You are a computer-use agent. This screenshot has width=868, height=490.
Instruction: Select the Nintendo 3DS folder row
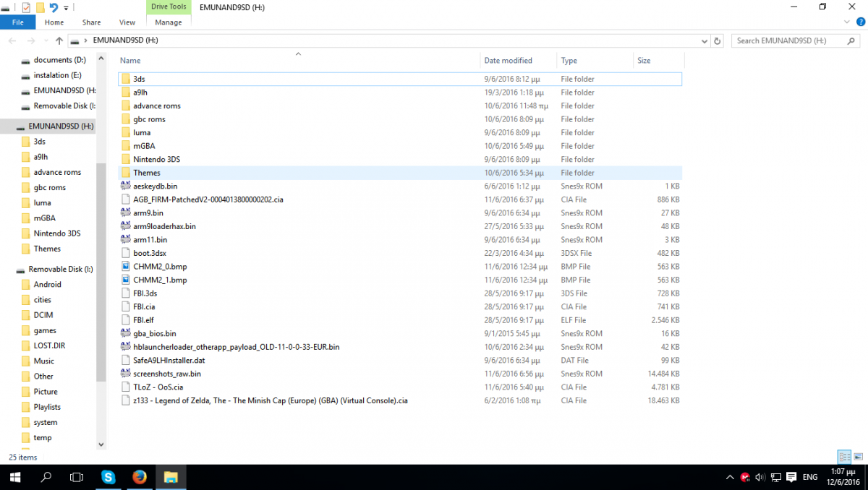click(x=401, y=159)
